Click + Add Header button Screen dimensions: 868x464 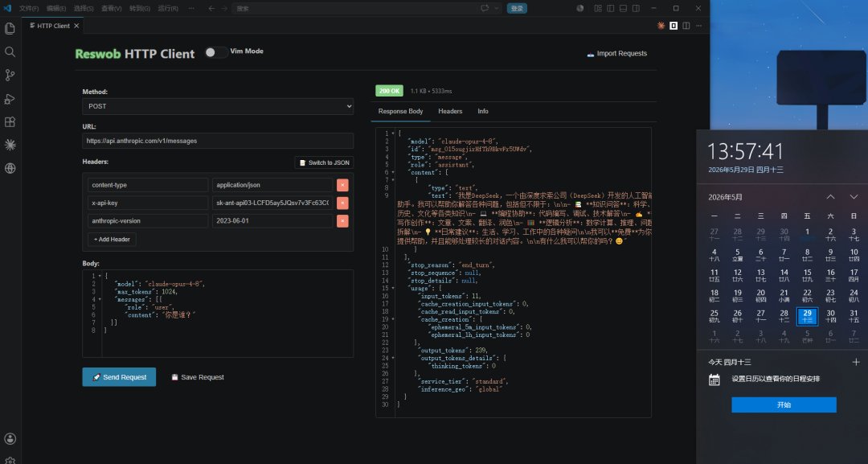pyautogui.click(x=112, y=239)
